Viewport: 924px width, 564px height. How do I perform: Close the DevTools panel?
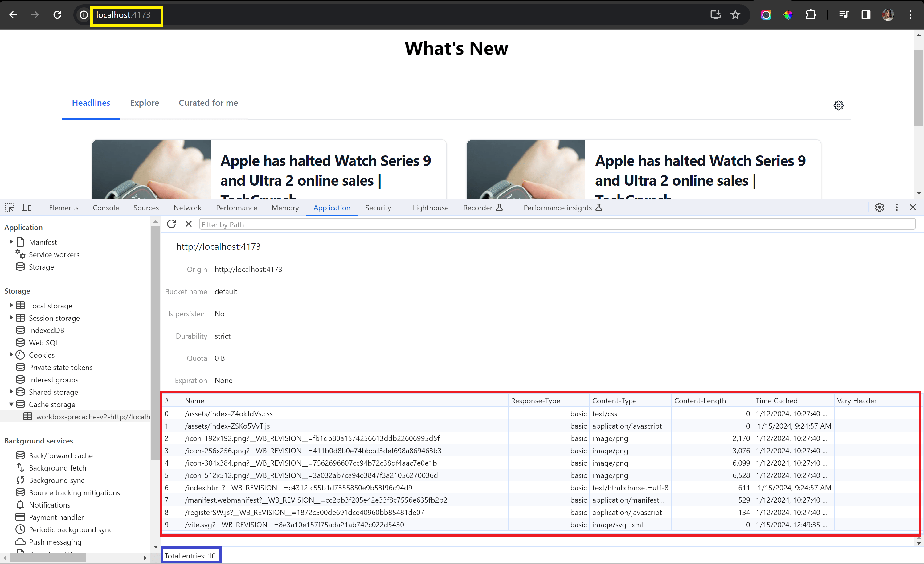pos(913,207)
